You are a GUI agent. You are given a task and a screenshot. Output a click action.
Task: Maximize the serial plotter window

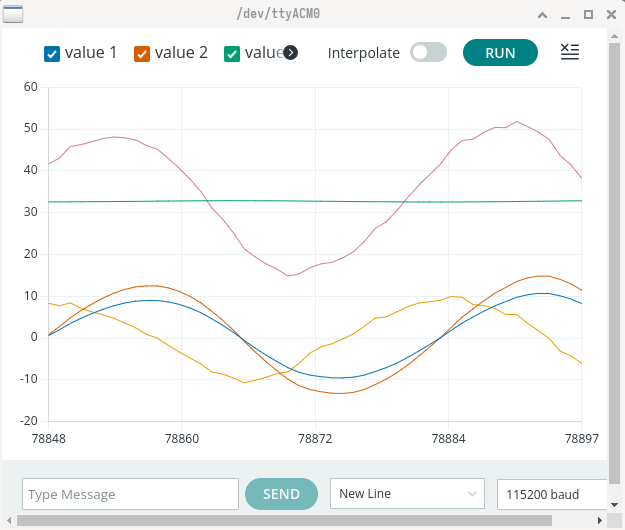588,15
